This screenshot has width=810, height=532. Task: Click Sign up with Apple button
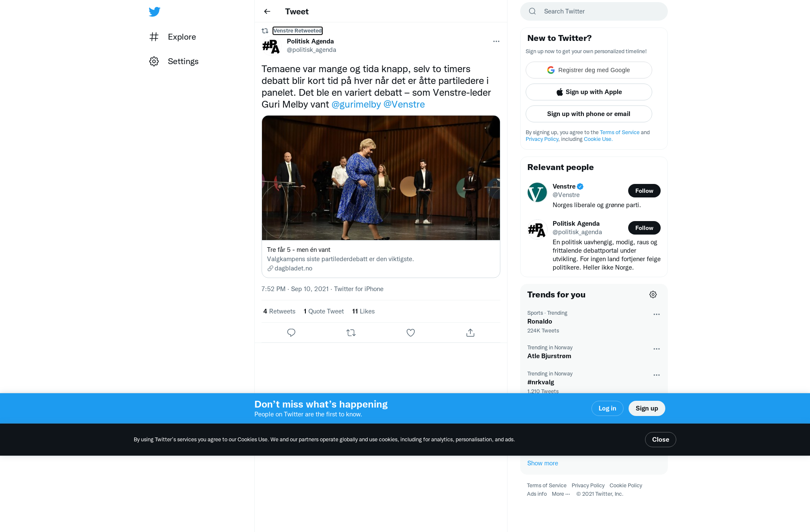(x=589, y=92)
